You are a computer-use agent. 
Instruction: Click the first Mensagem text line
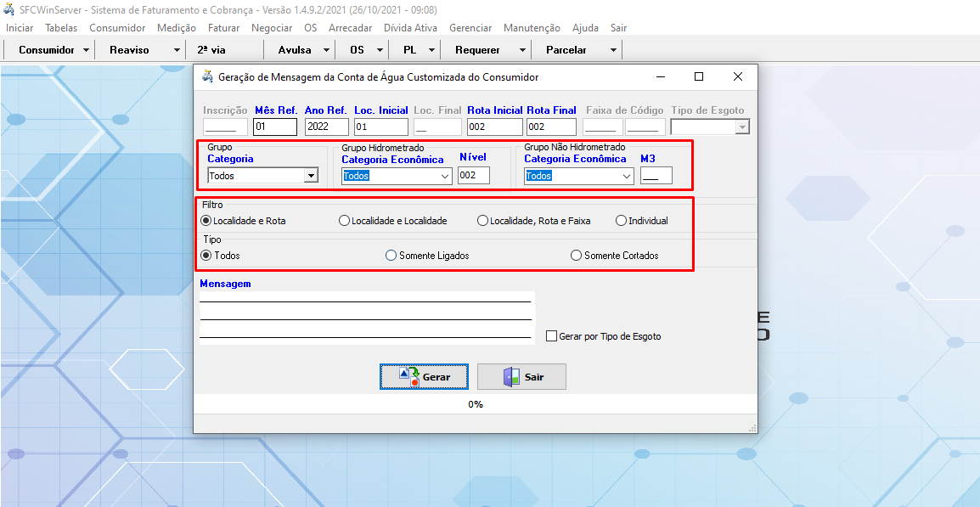point(365,296)
